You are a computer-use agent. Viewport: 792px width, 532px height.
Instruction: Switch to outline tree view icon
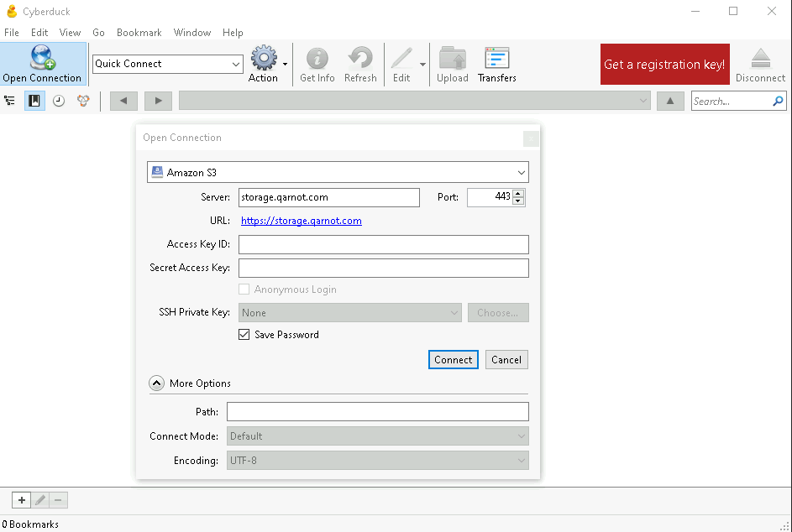pyautogui.click(x=9, y=101)
